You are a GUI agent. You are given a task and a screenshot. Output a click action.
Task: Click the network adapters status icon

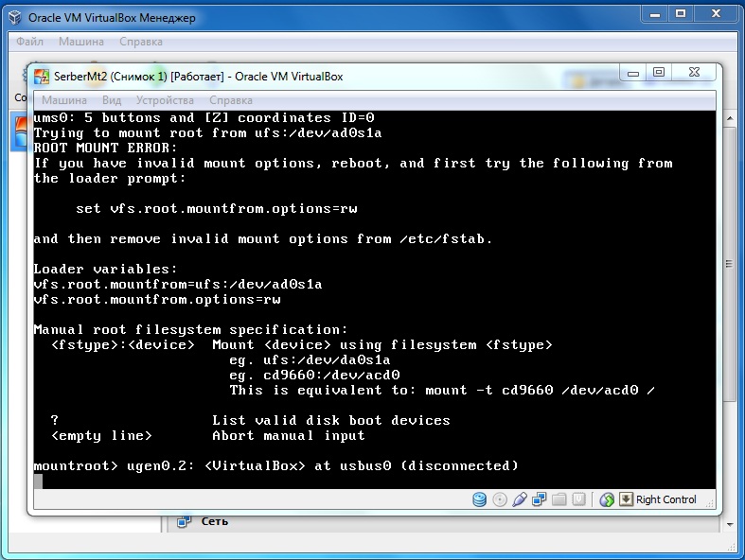tap(539, 499)
